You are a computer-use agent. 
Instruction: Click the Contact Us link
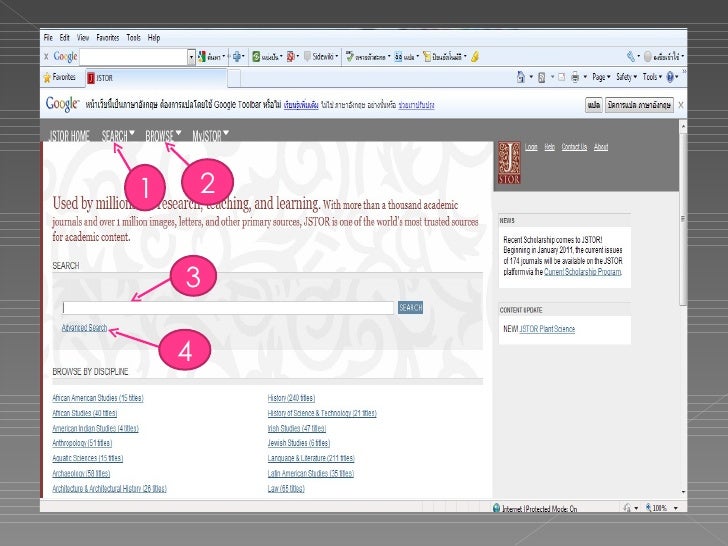tap(574, 147)
